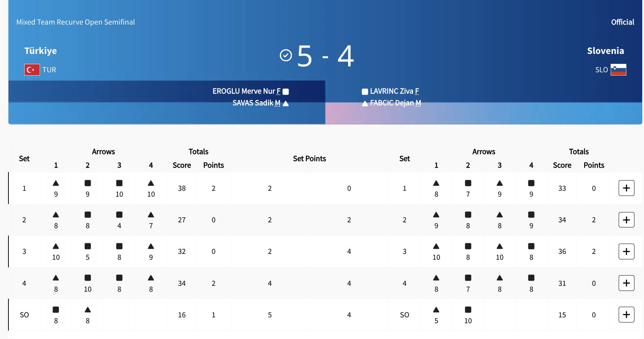Expand set 1 details with plus button
Viewport: 644px width, 339px height.
[x=626, y=188]
